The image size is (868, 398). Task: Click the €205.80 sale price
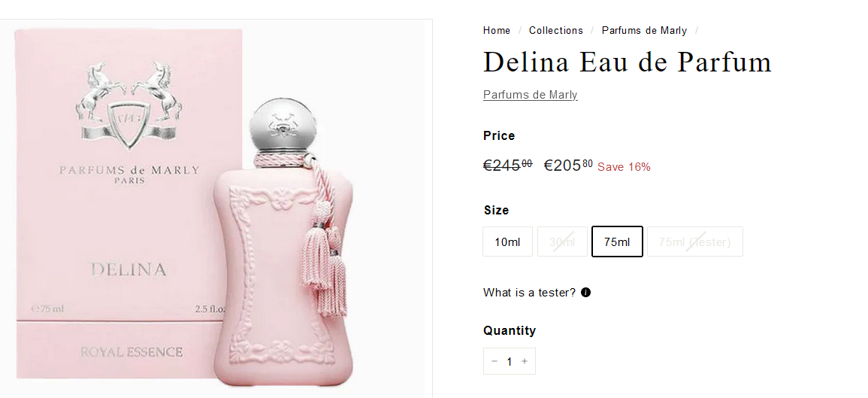(568, 166)
